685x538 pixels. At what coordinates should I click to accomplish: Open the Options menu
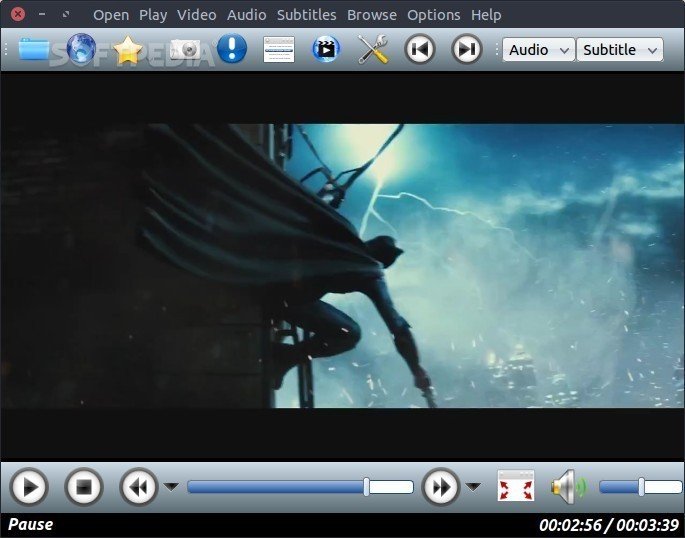(x=434, y=15)
